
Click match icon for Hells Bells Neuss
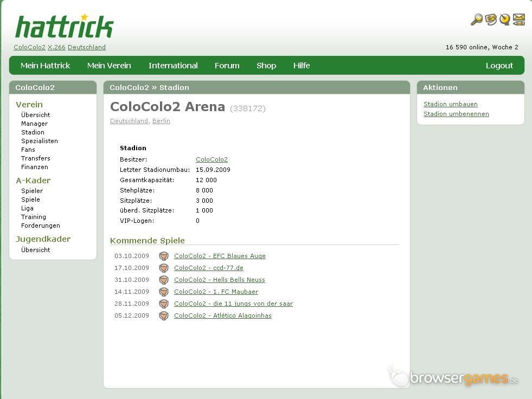[164, 280]
